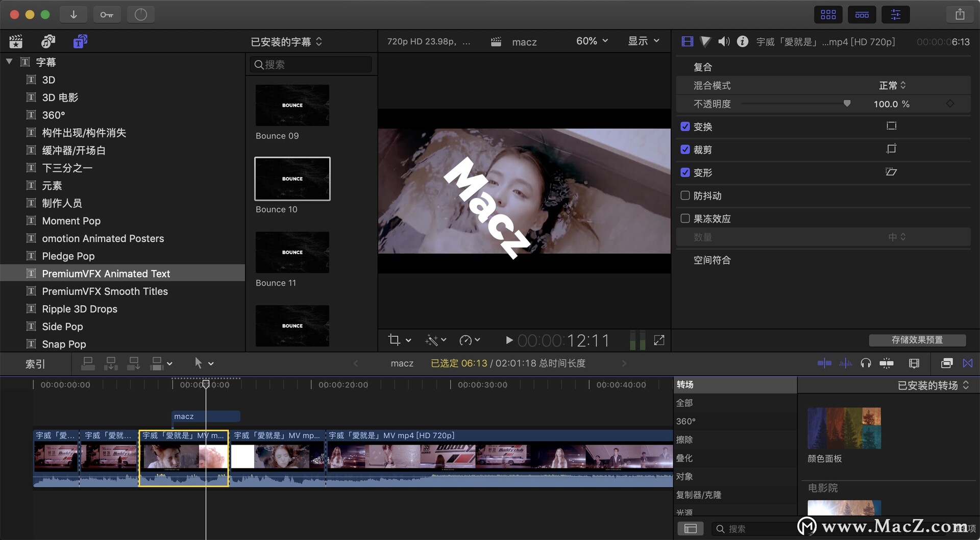Screen dimensions: 980x540
Task: Open the 已安装的字幕 filter dropdown
Action: coord(286,41)
